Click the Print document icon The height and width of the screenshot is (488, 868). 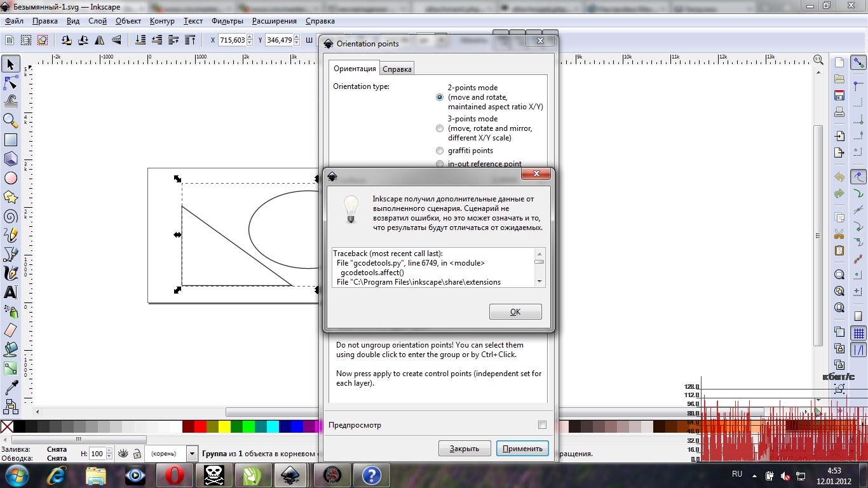pyautogui.click(x=839, y=112)
